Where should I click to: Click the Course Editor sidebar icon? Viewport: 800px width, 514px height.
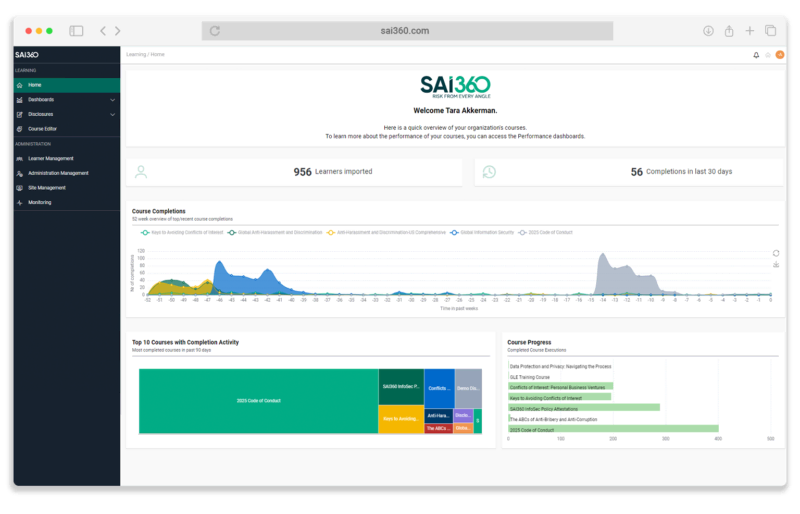coord(19,128)
